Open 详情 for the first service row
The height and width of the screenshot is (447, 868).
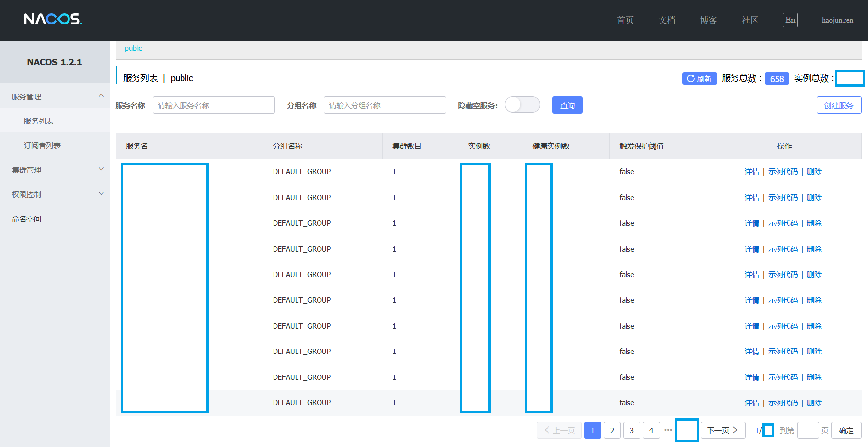(752, 172)
